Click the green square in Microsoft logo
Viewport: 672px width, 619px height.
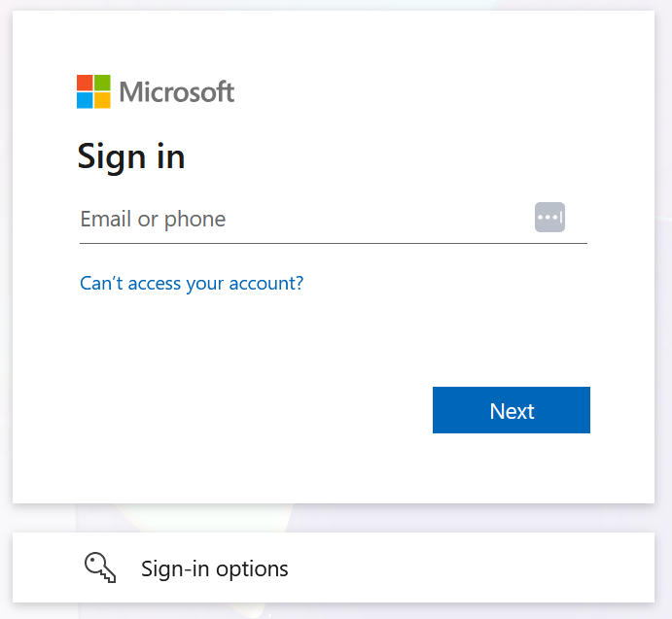click(102, 83)
